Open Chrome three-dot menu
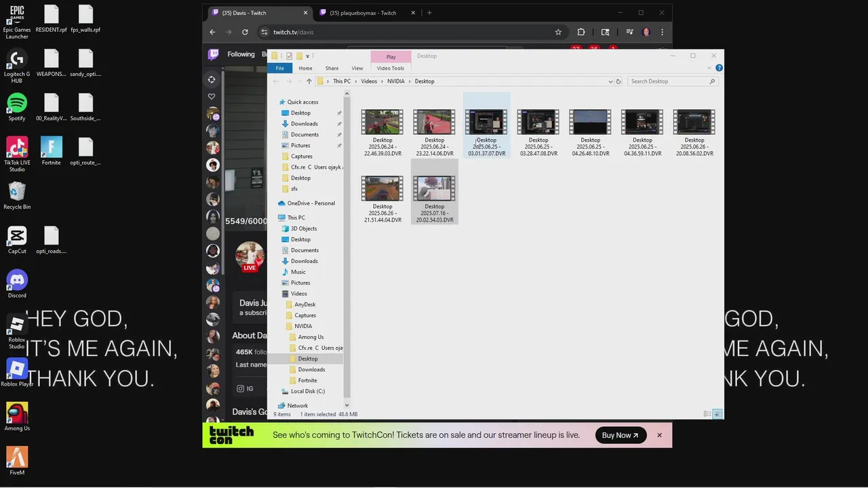Viewport: 868px width, 488px height. coord(662,32)
